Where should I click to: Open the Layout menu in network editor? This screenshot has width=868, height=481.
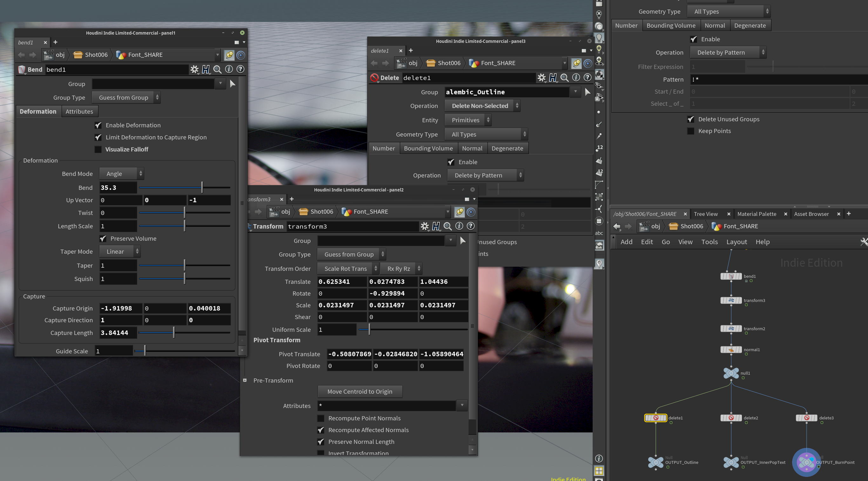tap(736, 242)
